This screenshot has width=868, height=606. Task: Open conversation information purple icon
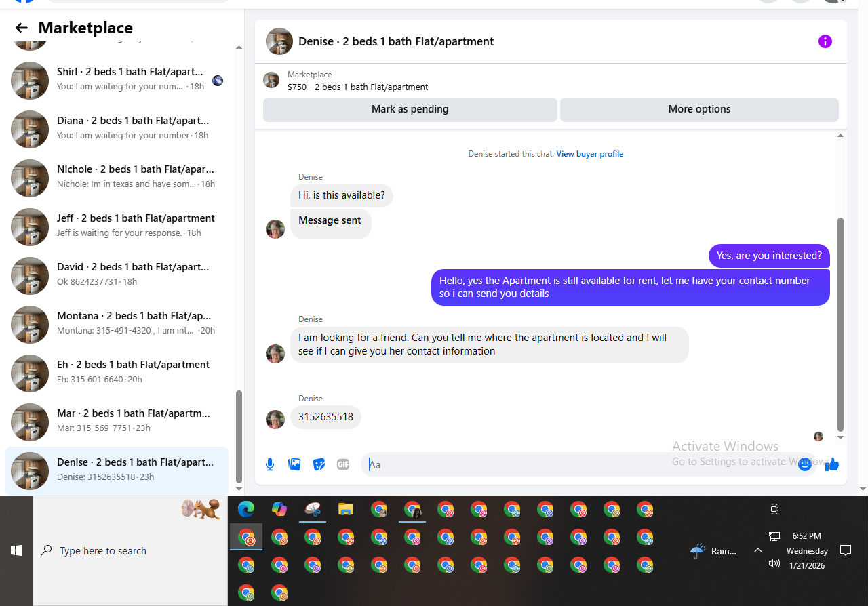click(x=825, y=41)
